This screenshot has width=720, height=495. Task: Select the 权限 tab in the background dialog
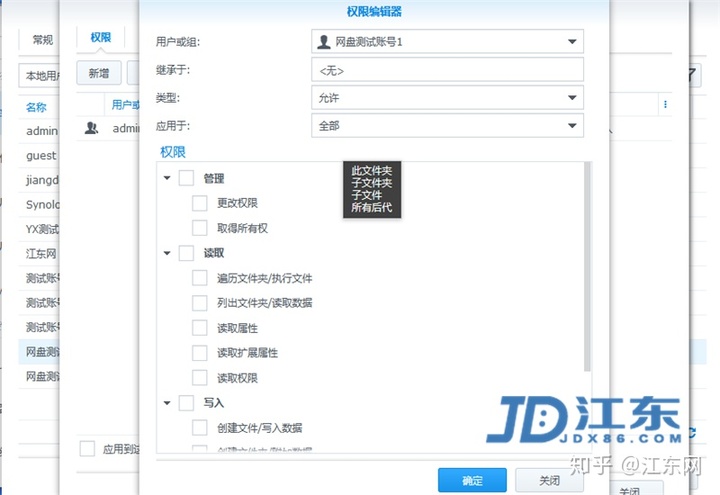(x=101, y=38)
